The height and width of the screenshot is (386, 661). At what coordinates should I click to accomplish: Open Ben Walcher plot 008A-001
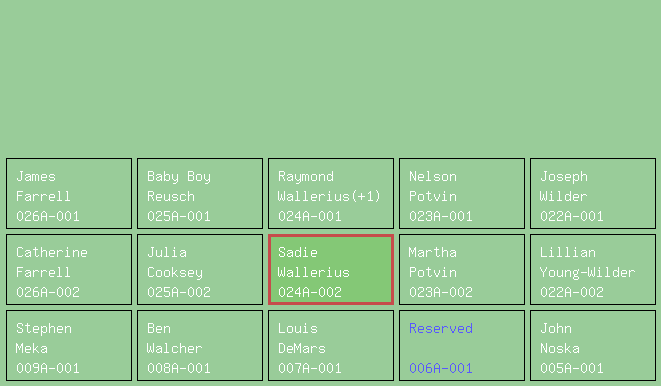[x=200, y=346]
